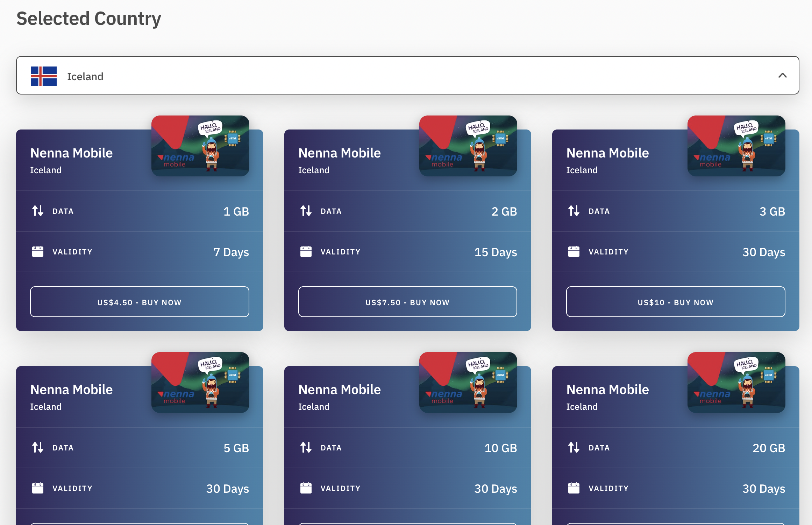The image size is (812, 525).
Task: Click the '7 Days' validity value
Action: point(232,252)
